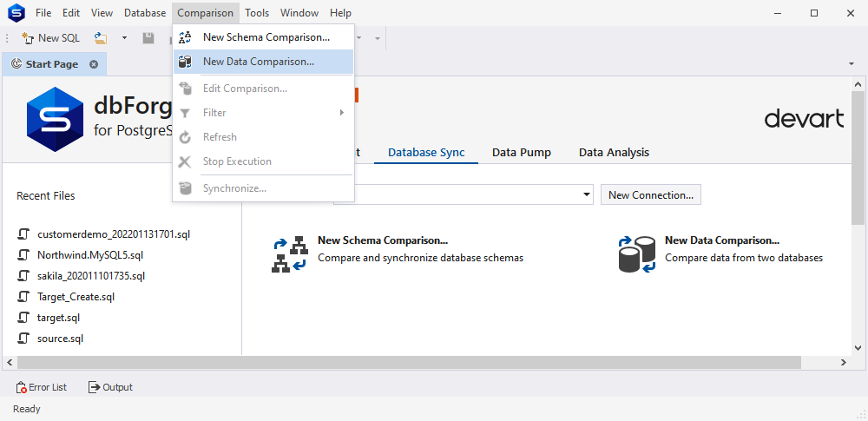Click the Open File toolbar icon

(100, 37)
